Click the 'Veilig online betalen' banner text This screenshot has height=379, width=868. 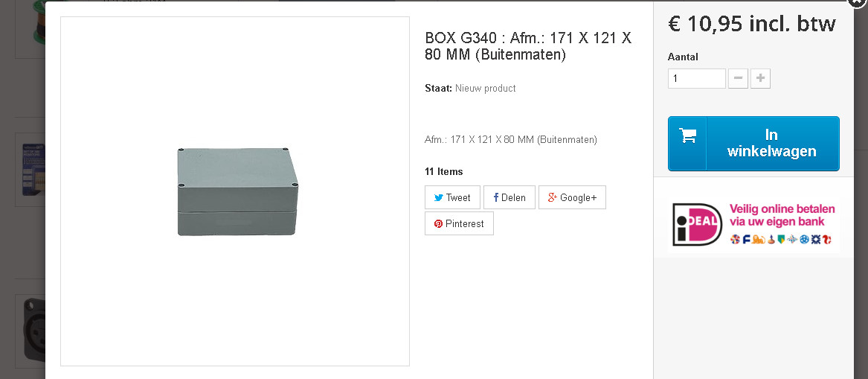tap(782, 214)
